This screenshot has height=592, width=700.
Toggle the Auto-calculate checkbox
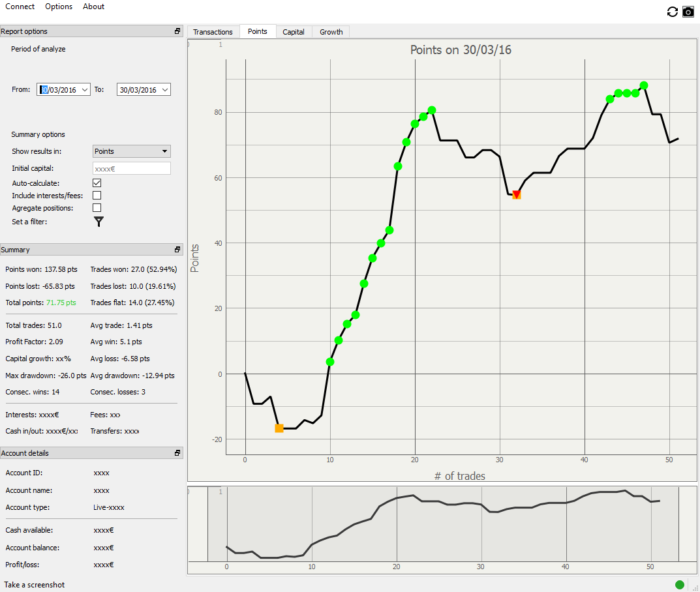pyautogui.click(x=97, y=183)
